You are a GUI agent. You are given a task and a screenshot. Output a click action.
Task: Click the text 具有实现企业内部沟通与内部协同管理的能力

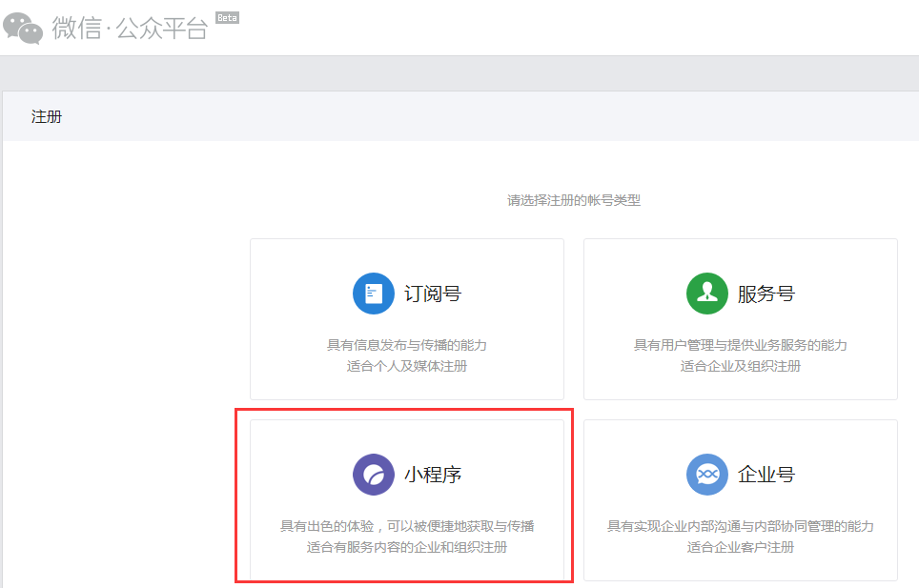[740, 526]
